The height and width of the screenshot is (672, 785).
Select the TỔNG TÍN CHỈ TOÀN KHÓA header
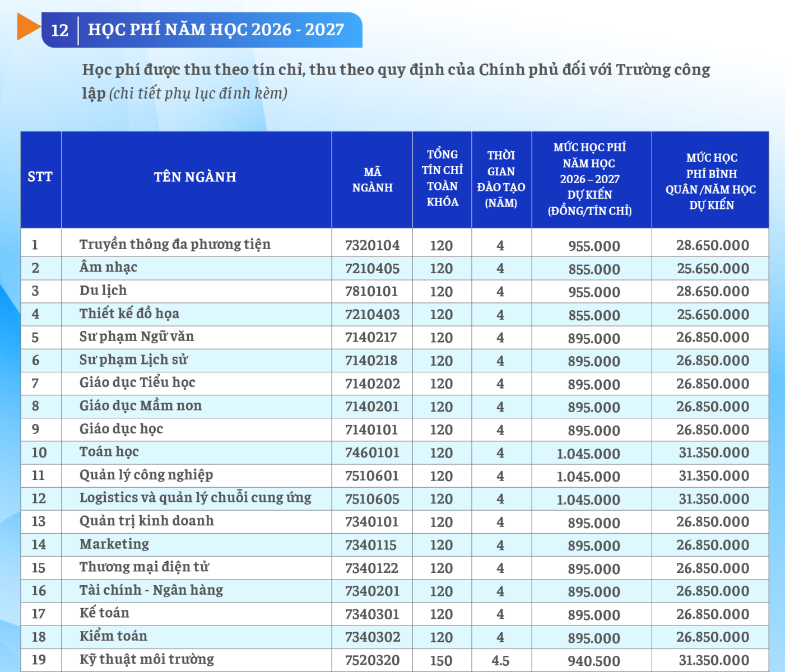(442, 178)
